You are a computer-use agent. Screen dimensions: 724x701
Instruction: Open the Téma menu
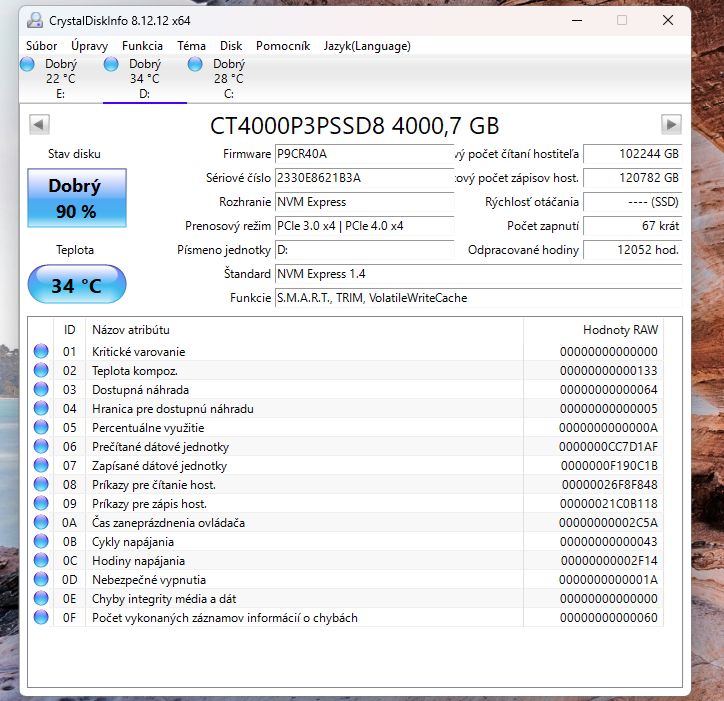(x=191, y=46)
